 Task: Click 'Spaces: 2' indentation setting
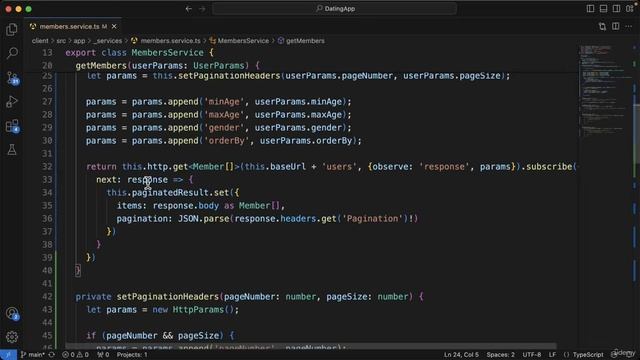[x=500, y=355]
